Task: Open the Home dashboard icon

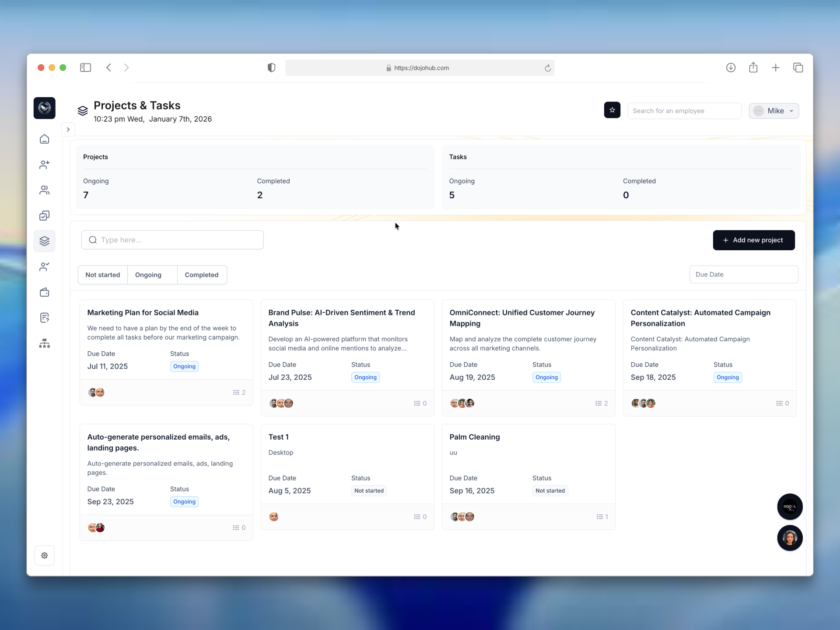Action: [x=44, y=139]
